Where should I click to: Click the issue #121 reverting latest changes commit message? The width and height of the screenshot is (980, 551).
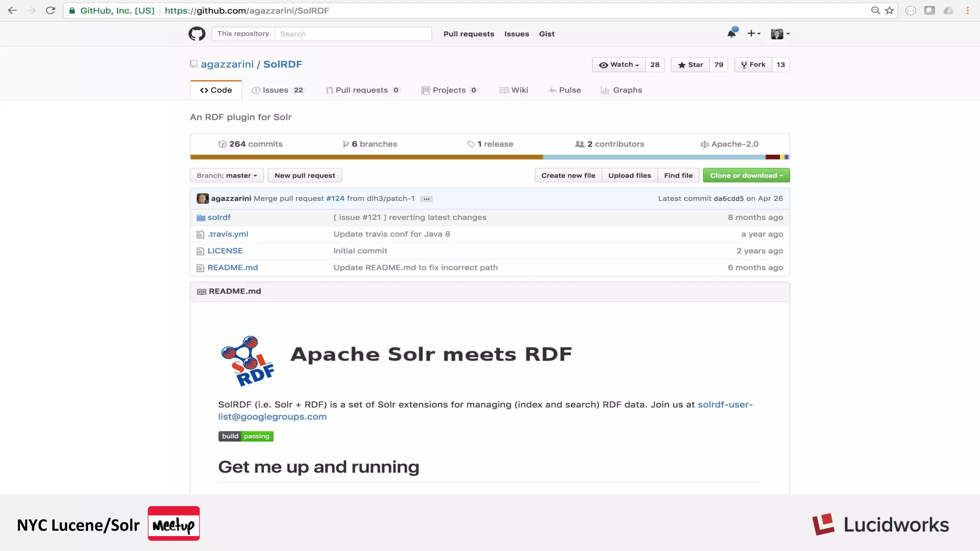pyautogui.click(x=410, y=217)
